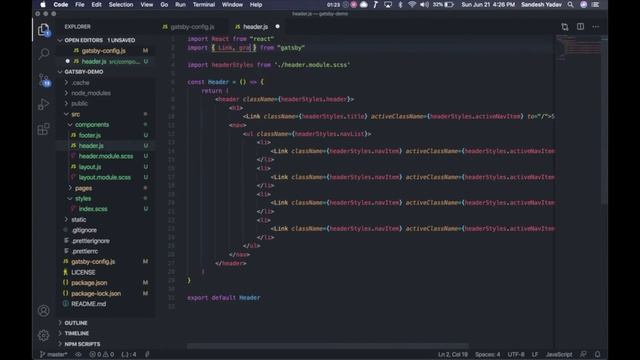Screen dimensions: 640x360
Task: Open the Manage gear icon
Action: (x=43, y=336)
